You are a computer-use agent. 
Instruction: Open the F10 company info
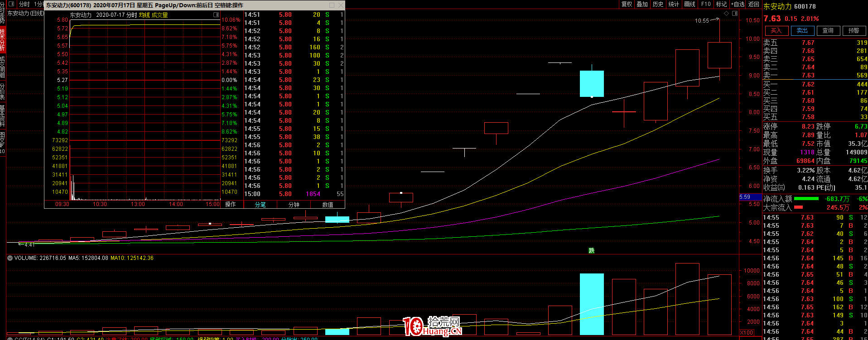coord(706,4)
